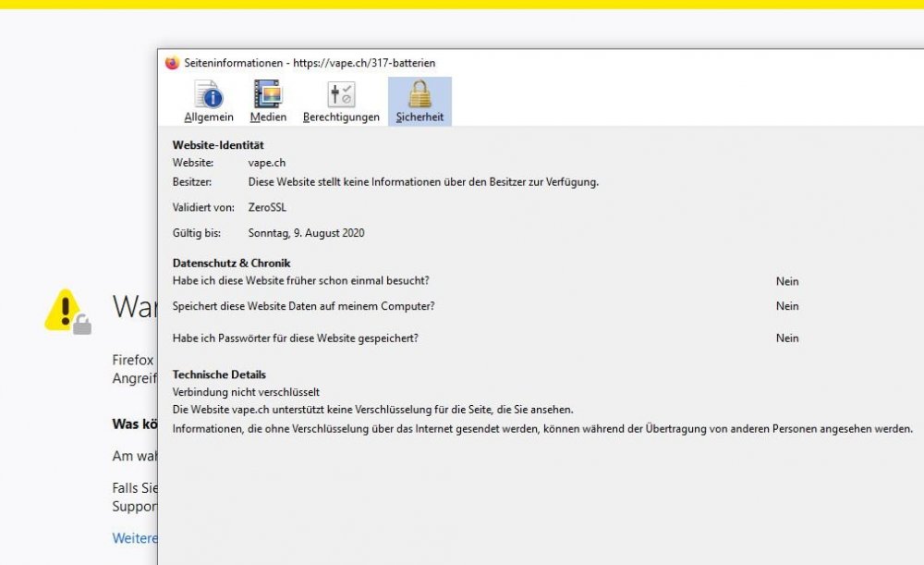Click 'Nein' beside the Daten speichern question
The width and height of the screenshot is (924, 565).
coord(787,306)
